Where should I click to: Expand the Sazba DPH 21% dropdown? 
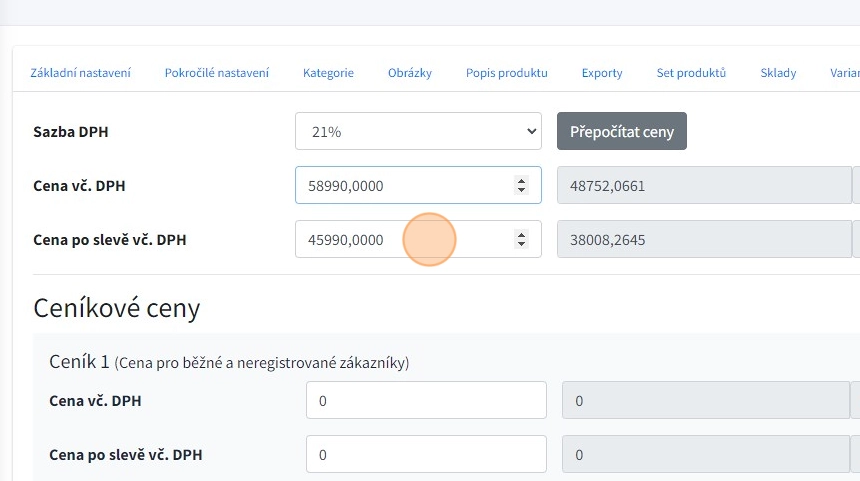[418, 131]
